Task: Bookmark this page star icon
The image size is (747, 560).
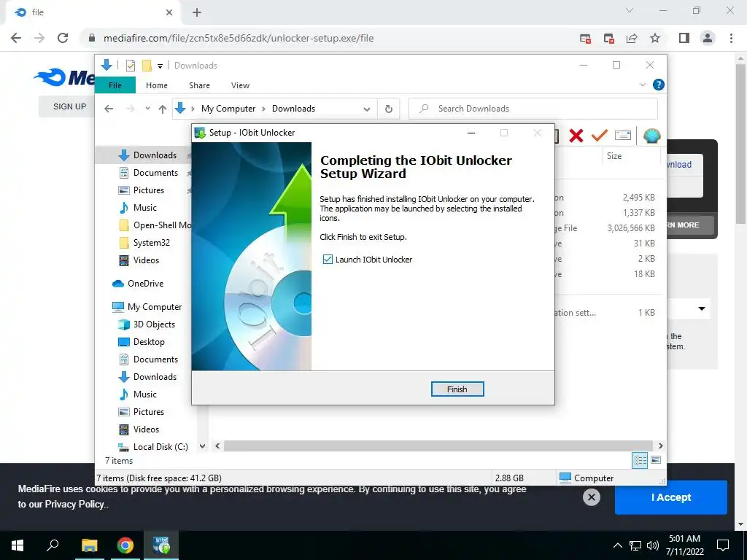Action: point(655,38)
